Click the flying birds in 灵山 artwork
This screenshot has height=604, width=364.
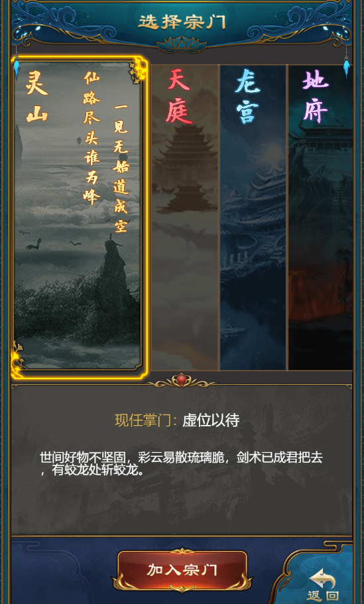50,241
